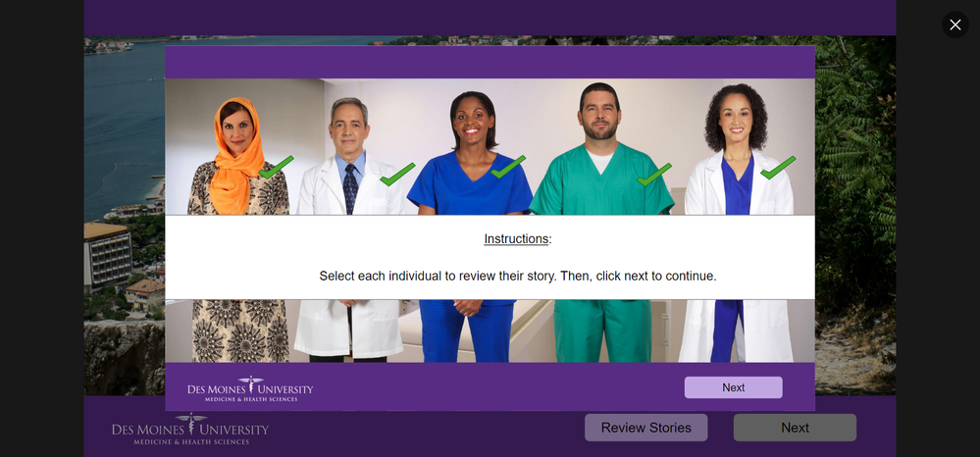Screen dimensions: 980x457
Task: Click the Des Moines University logo inside the dialog
Action: pos(250,389)
